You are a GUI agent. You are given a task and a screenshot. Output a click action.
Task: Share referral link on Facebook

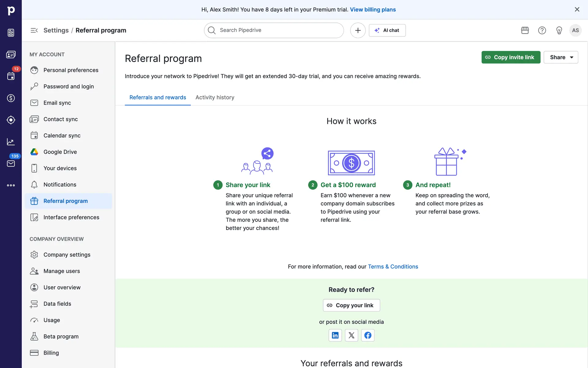tap(368, 335)
